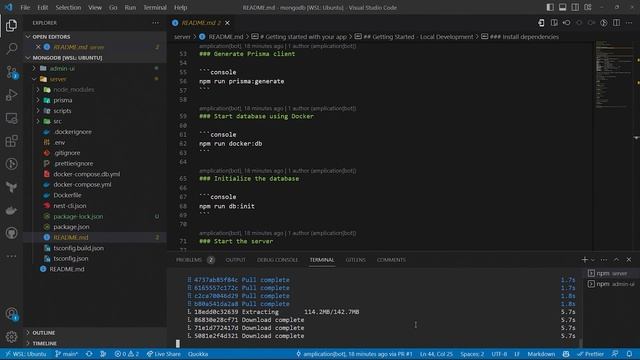This screenshot has height=360, width=640.
Task: Open the Run and Debug view
Action: [x=11, y=95]
